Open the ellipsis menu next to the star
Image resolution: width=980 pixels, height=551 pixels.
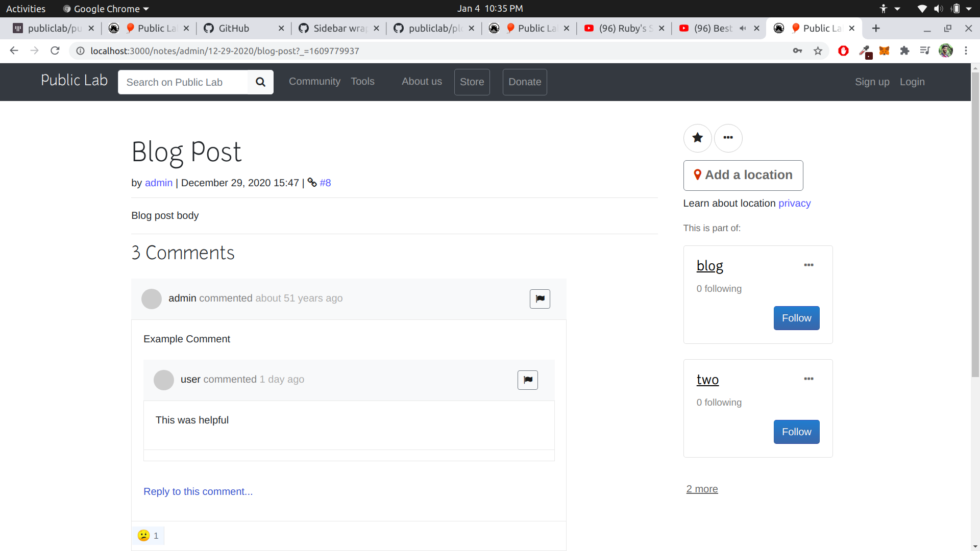[x=728, y=138]
